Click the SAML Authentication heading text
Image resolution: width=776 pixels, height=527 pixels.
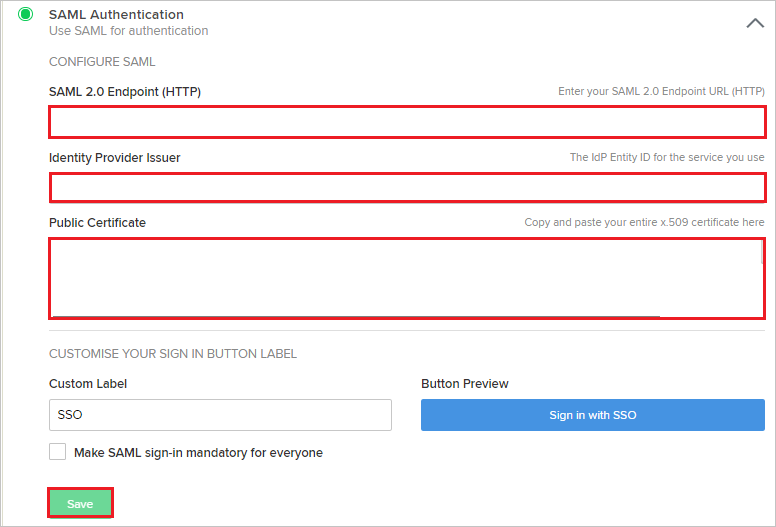116,14
